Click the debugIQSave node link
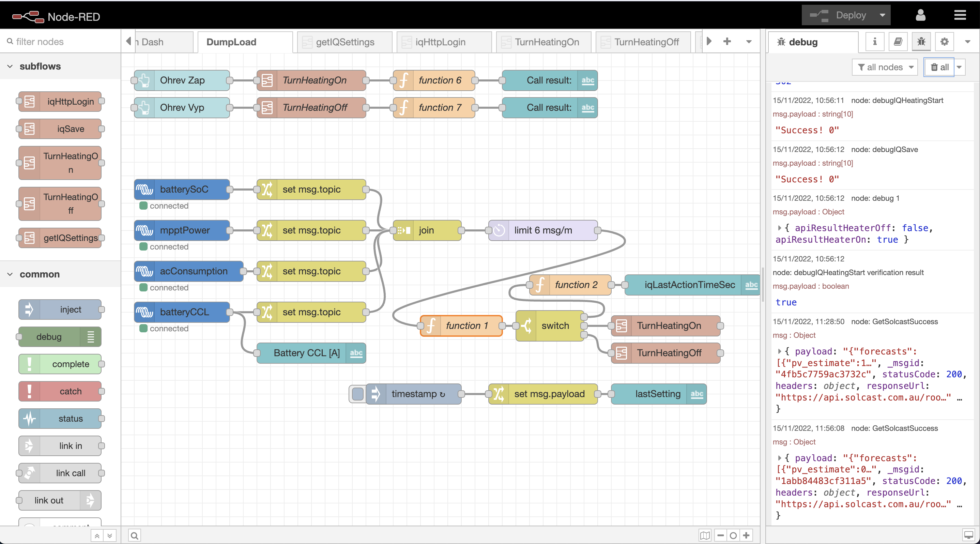980x544 pixels. 885,150
